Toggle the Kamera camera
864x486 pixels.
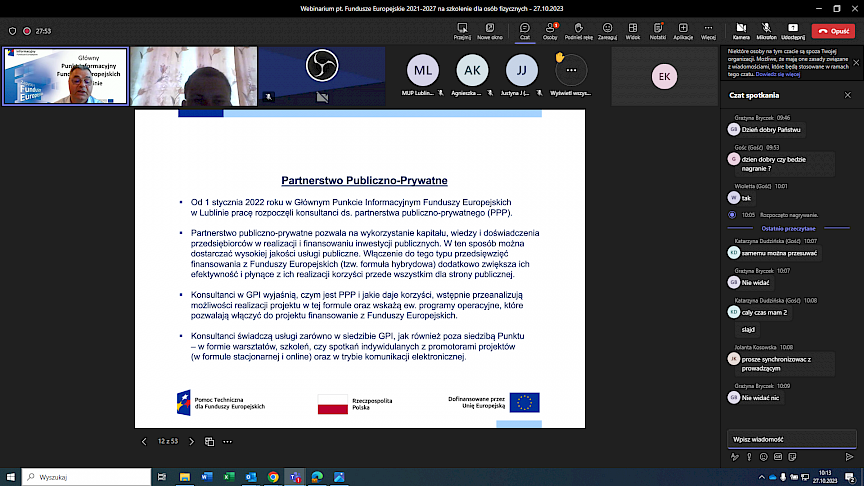pos(741,31)
